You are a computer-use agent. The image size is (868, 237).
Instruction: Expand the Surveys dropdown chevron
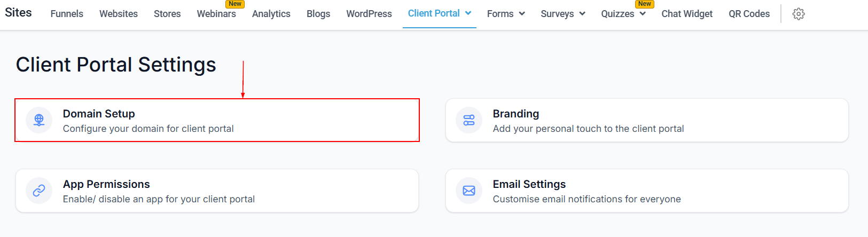click(x=582, y=14)
